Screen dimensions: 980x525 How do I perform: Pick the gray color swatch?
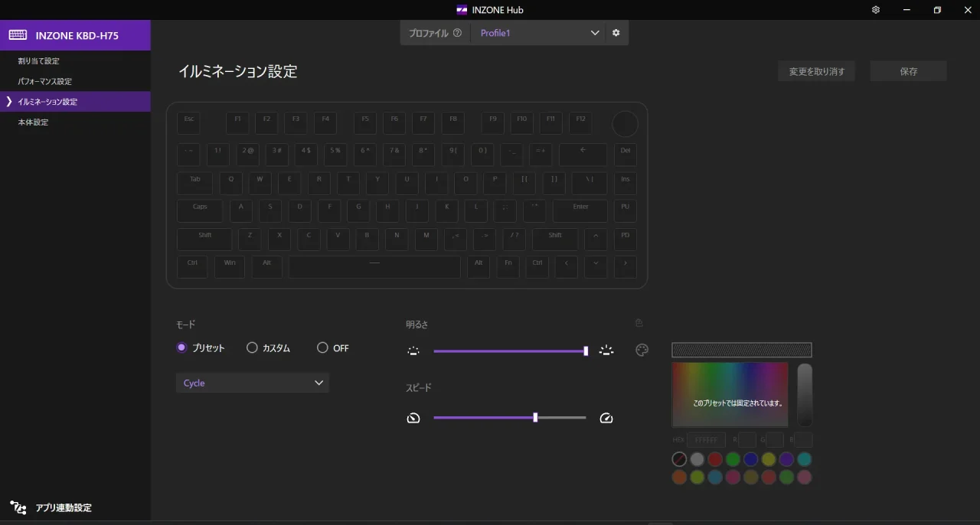(x=697, y=459)
